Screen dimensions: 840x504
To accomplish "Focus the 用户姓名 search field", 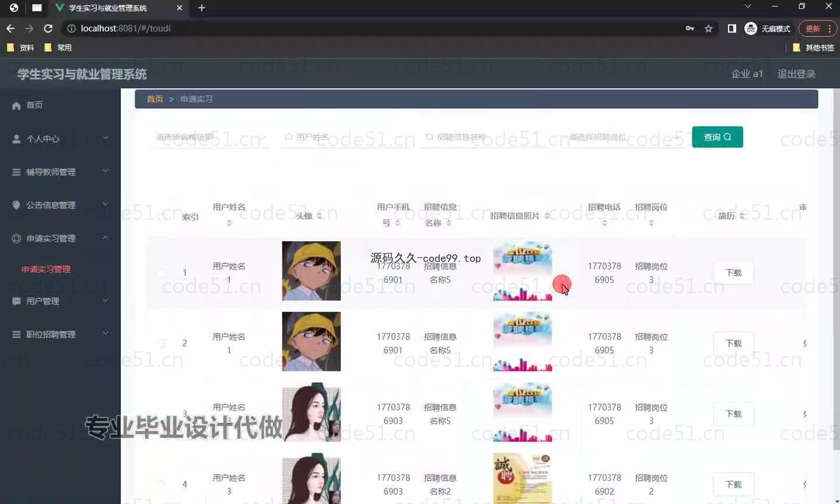I will 346,137.
